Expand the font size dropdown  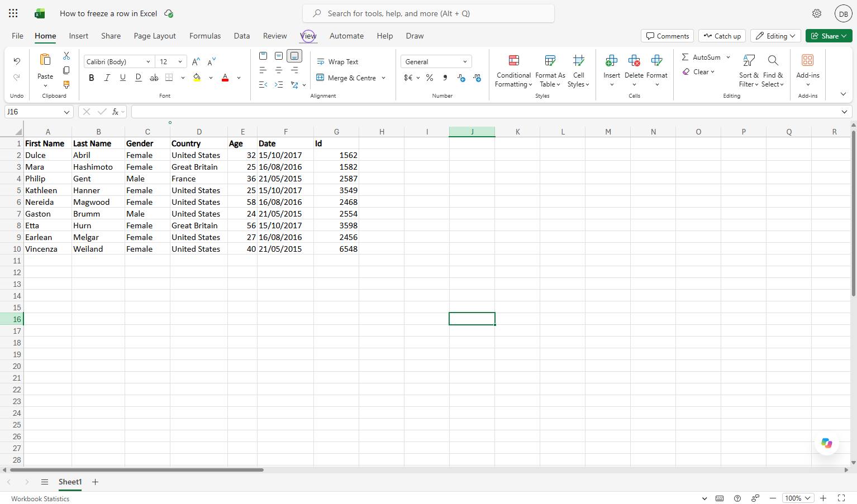[x=180, y=62]
